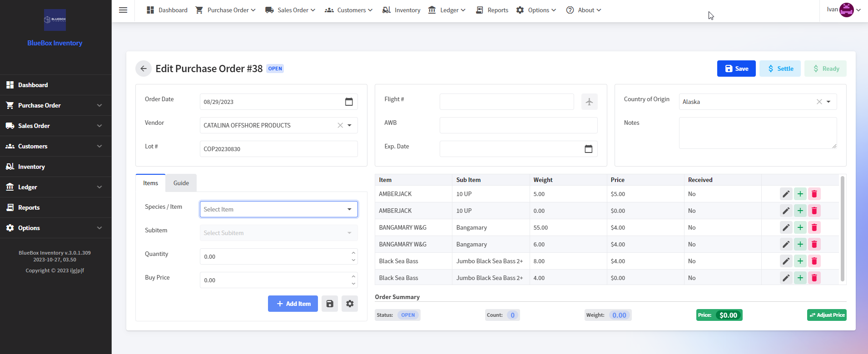868x354 pixels.
Task: Increase Quantity with the up stepper arrow
Action: pyautogui.click(x=353, y=253)
